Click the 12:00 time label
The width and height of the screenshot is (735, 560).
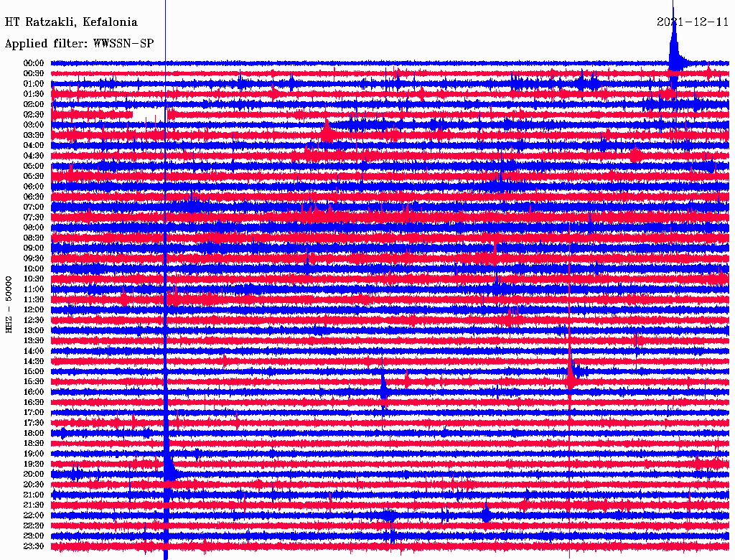pos(34,309)
